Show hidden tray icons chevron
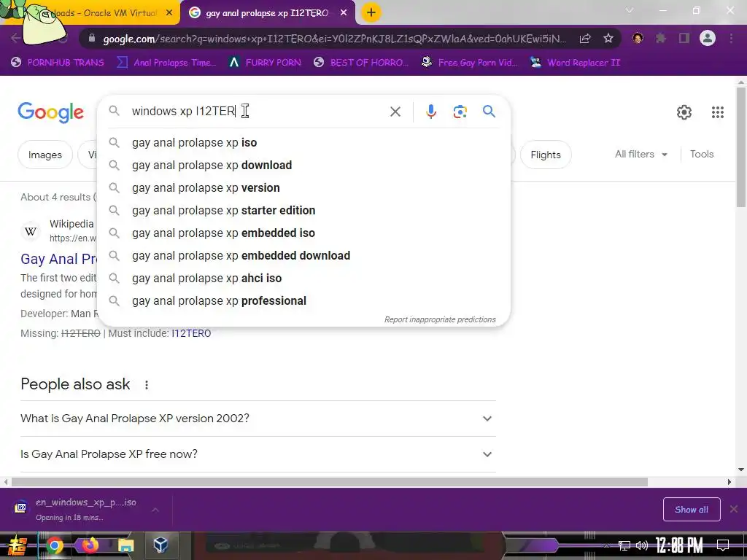747x560 pixels. click(x=606, y=545)
